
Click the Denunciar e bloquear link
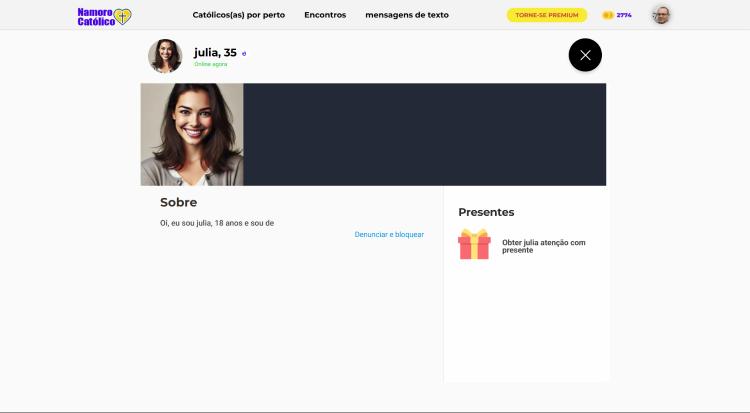389,234
